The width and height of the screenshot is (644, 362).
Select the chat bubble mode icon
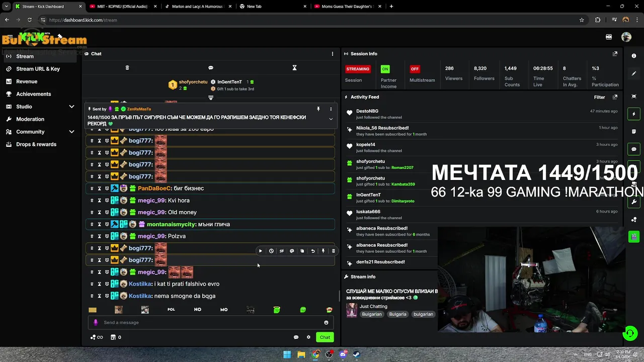(211, 67)
